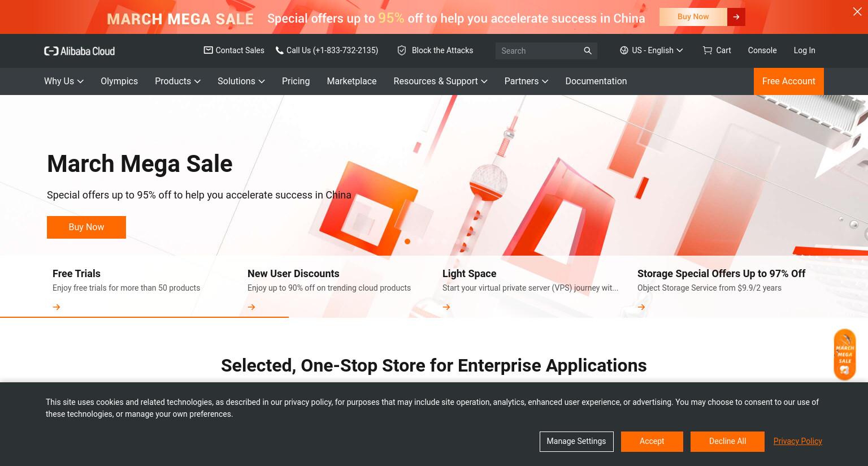Screen dimensions: 868x466
Task: Click the March Mega Sale hero heading
Action: (140, 164)
